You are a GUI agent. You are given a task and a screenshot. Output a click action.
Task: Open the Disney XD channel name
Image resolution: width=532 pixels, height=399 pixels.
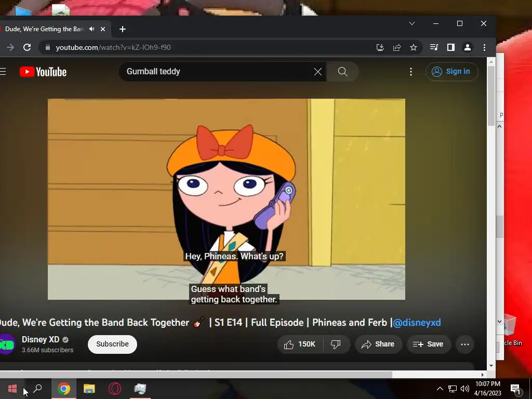coord(41,340)
